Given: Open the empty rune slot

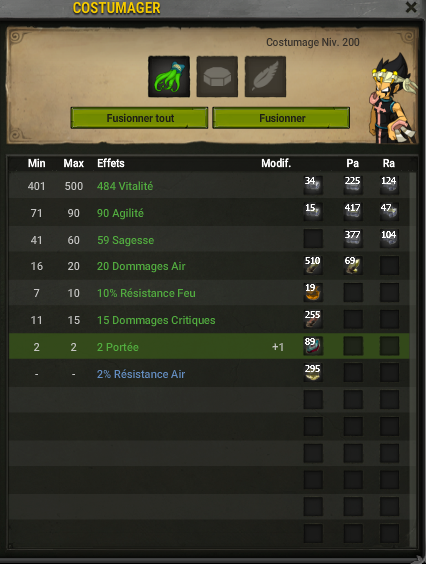Looking at the screenshot, I should (217, 76).
